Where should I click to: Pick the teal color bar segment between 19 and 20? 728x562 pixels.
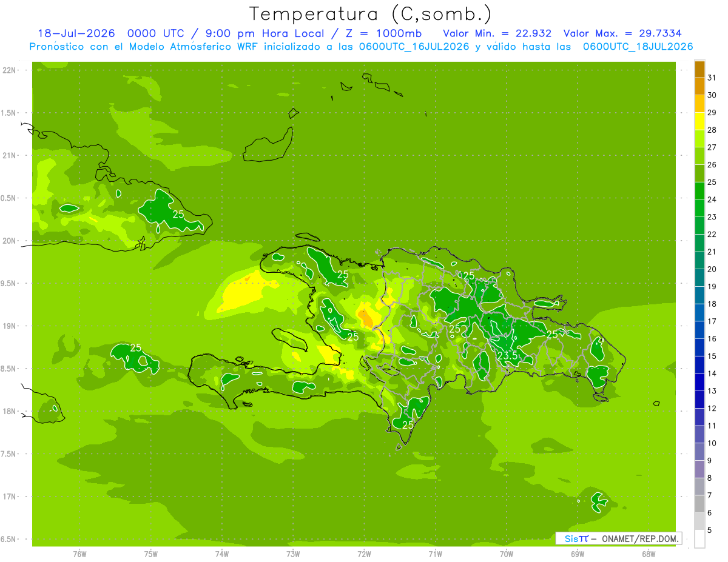point(699,278)
